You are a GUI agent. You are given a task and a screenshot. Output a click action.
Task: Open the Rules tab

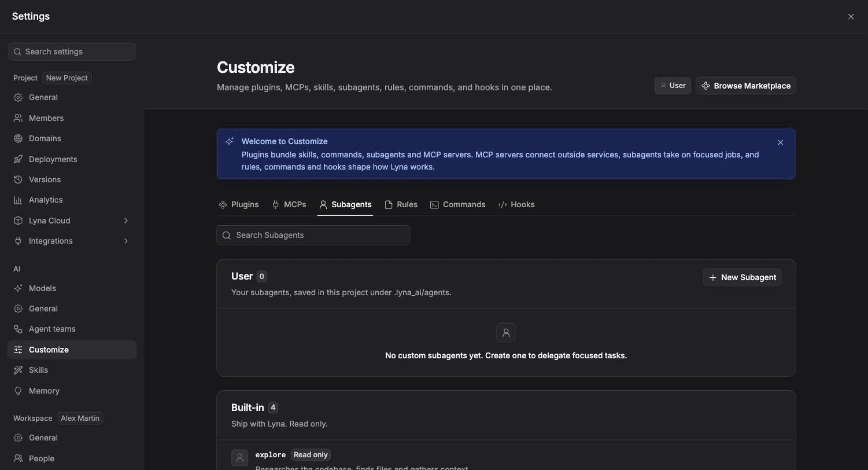pos(401,204)
